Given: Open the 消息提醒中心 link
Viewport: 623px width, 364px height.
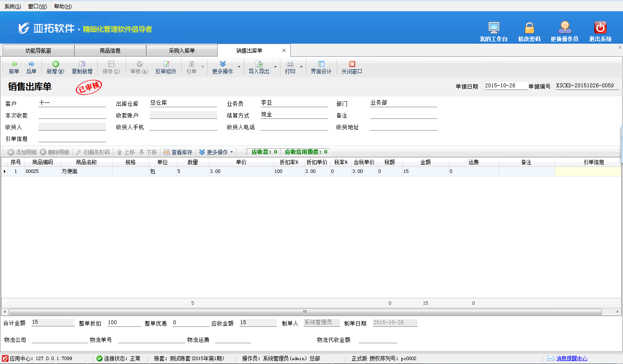Looking at the screenshot, I should 572,358.
